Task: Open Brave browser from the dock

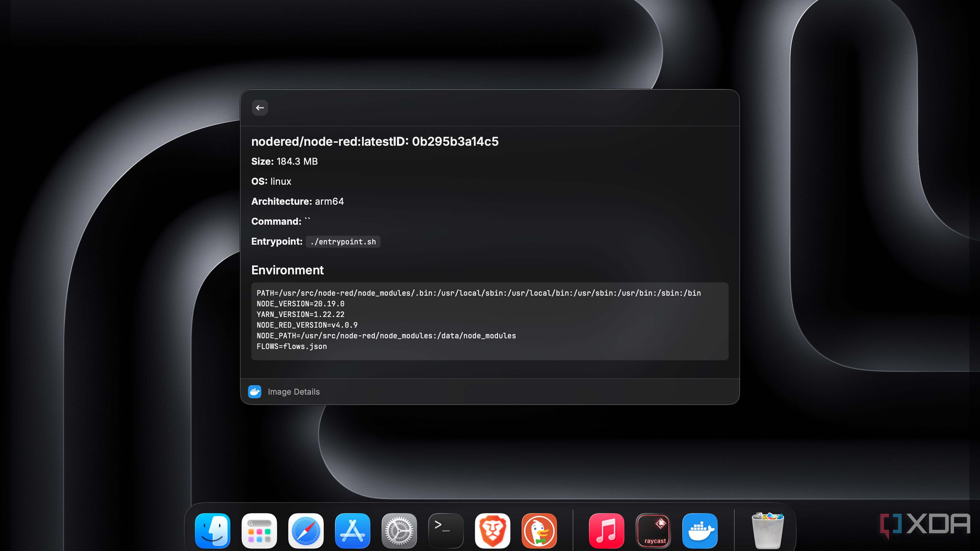Action: [x=493, y=531]
